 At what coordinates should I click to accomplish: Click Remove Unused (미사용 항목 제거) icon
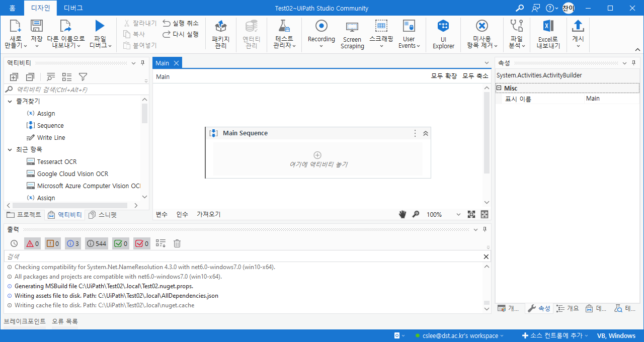coord(481,26)
